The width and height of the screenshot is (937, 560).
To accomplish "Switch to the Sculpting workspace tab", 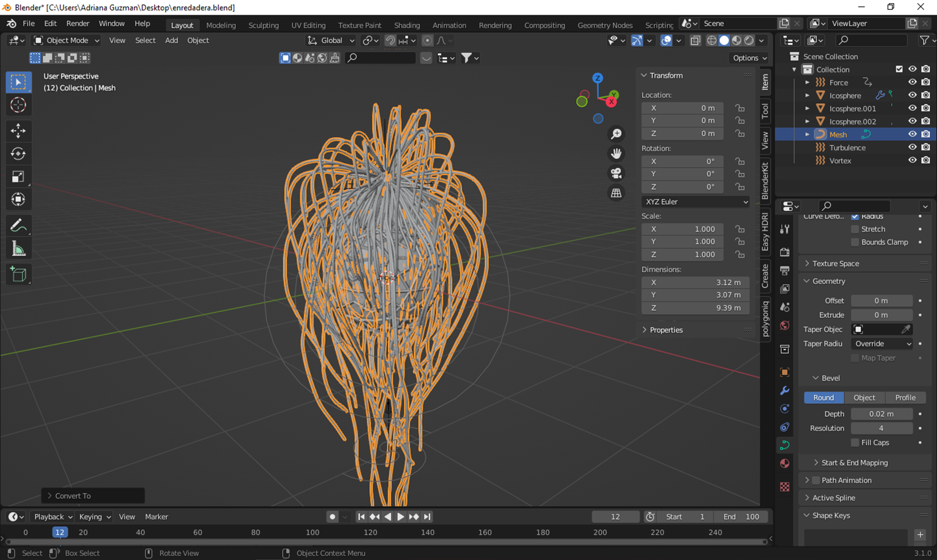I will tap(263, 25).
